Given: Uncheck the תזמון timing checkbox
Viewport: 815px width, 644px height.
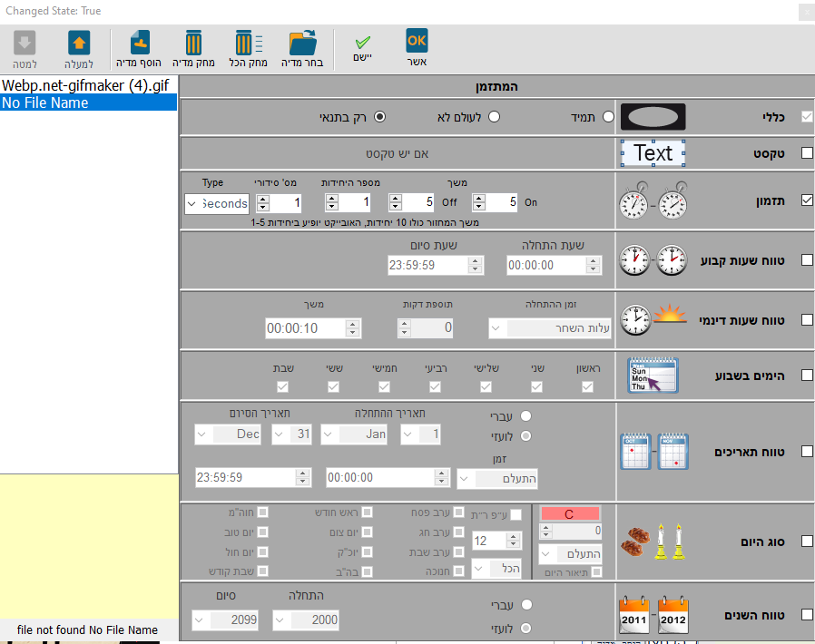Looking at the screenshot, I should (x=807, y=201).
